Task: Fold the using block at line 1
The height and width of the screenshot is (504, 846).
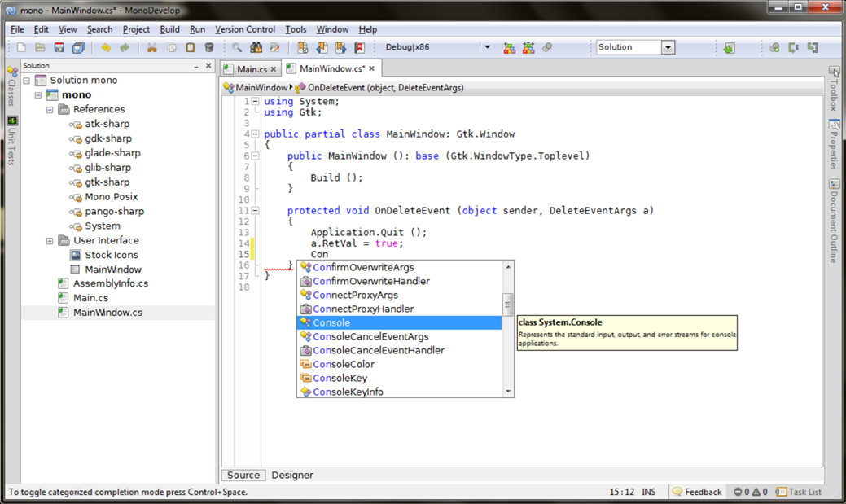Action: [x=255, y=102]
